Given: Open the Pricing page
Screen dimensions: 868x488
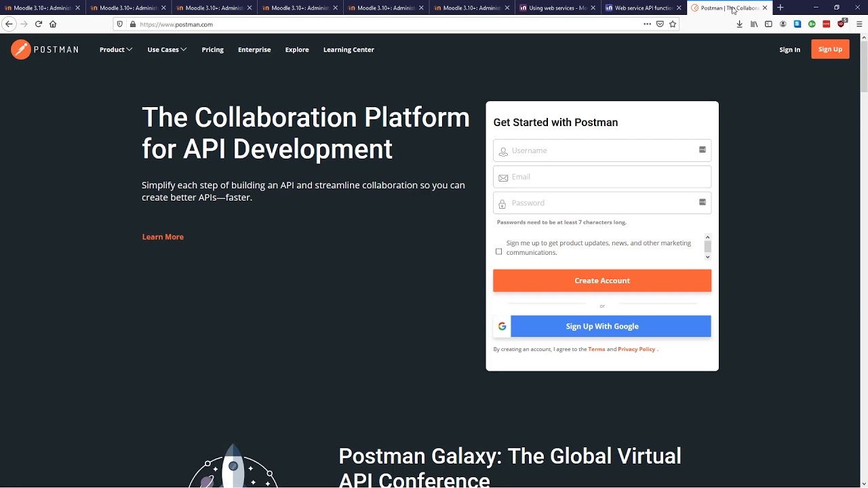Looking at the screenshot, I should coord(212,49).
